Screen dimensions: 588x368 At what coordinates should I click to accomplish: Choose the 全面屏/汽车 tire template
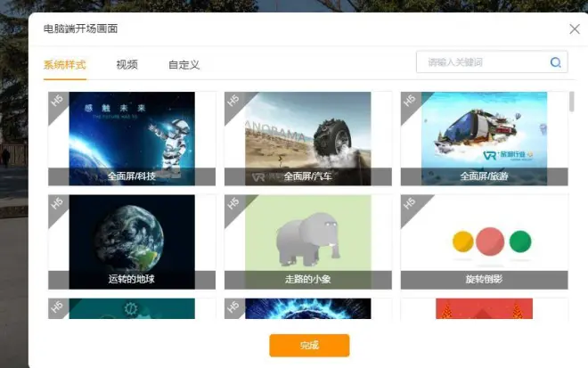(308, 138)
